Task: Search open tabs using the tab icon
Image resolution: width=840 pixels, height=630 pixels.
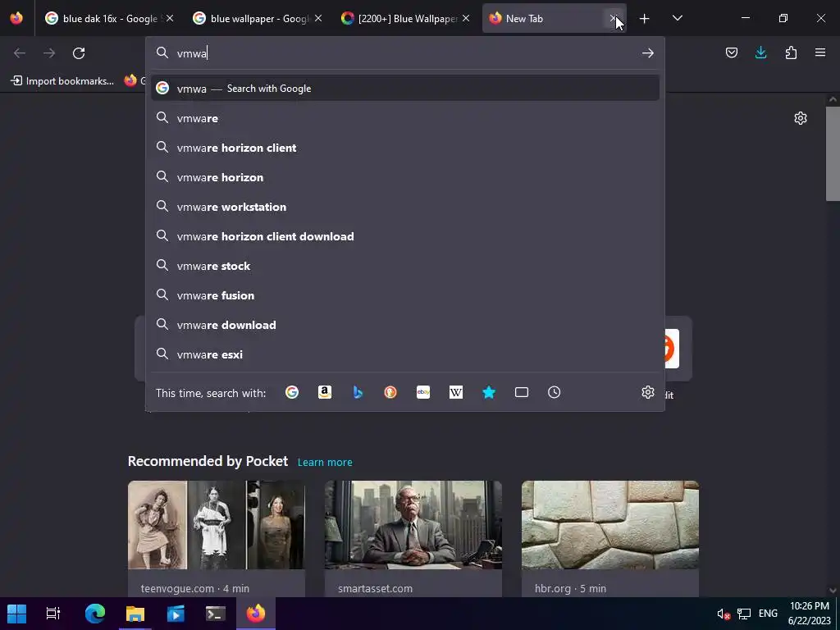Action: (x=521, y=392)
